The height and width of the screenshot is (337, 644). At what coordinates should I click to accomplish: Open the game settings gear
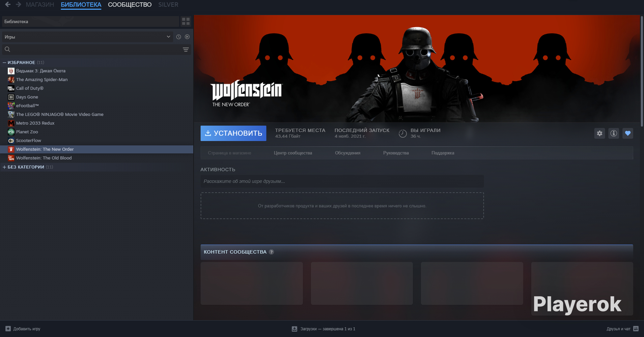tap(599, 133)
